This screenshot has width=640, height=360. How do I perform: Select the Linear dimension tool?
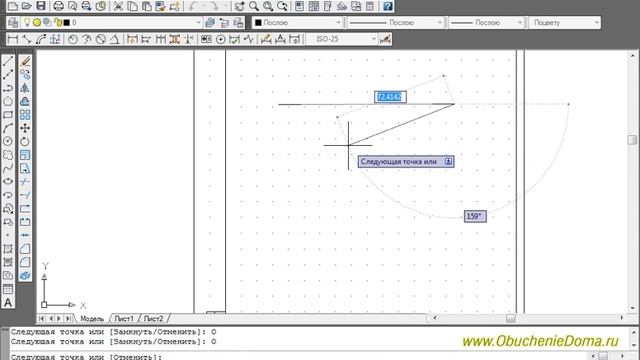point(13,39)
